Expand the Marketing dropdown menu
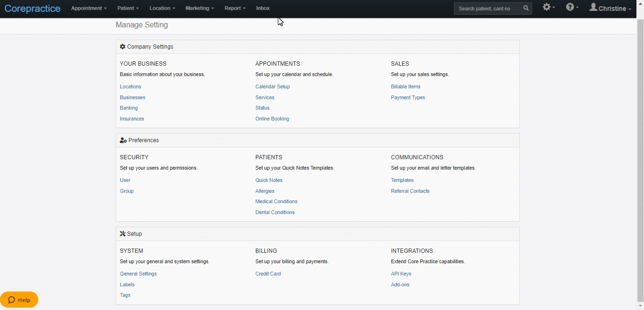The height and width of the screenshot is (310, 644). pyautogui.click(x=199, y=8)
